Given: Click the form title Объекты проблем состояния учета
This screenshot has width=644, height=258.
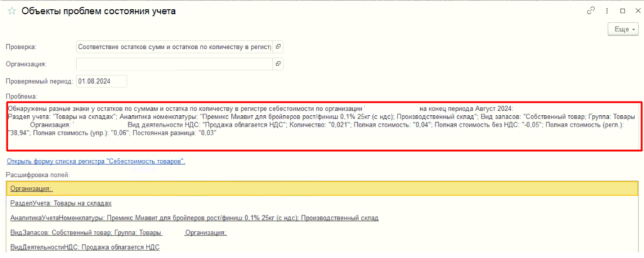Looking at the screenshot, I should point(99,11).
